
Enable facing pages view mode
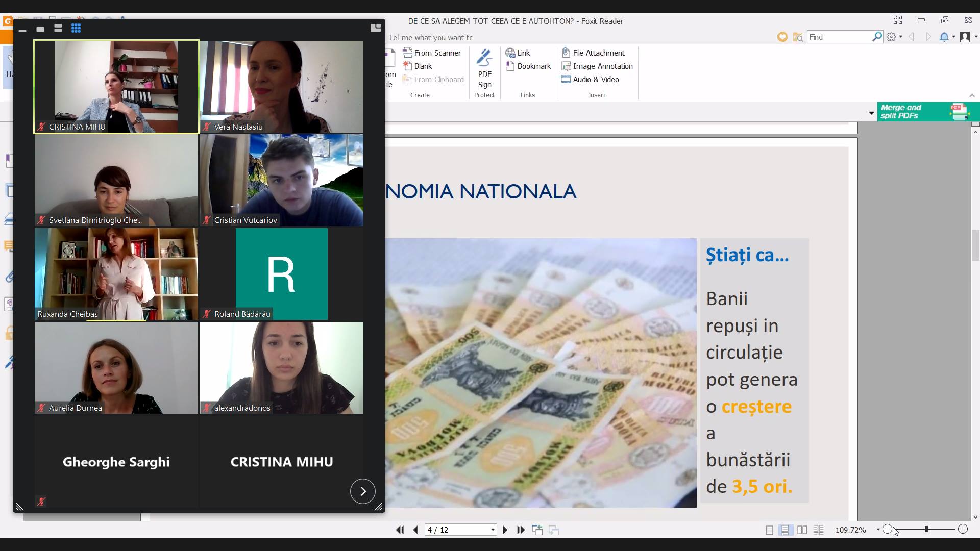[802, 530]
